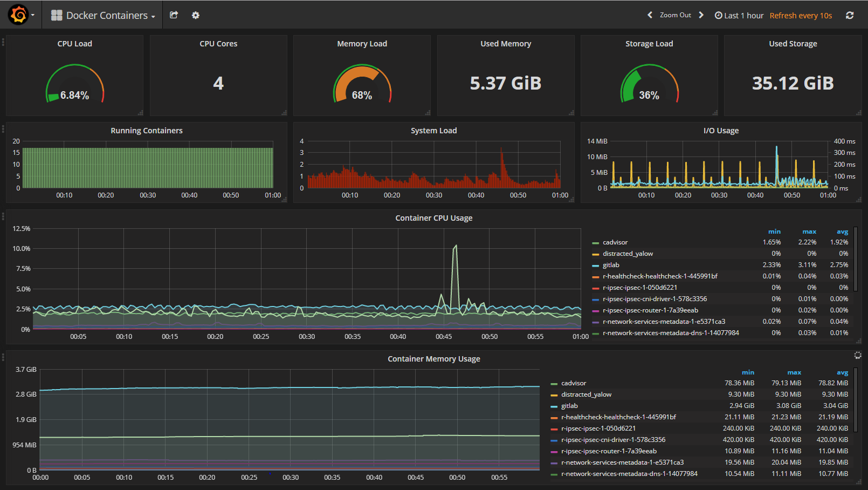Viewport: 868px width, 490px height.
Task: Click the CPU Load panel resize corner handle
Action: point(141,113)
